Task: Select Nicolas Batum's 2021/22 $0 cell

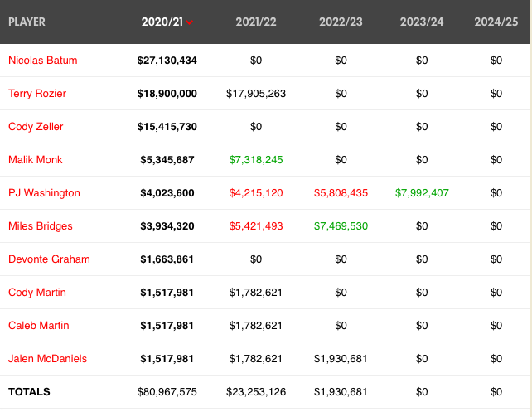Action: coord(256,61)
